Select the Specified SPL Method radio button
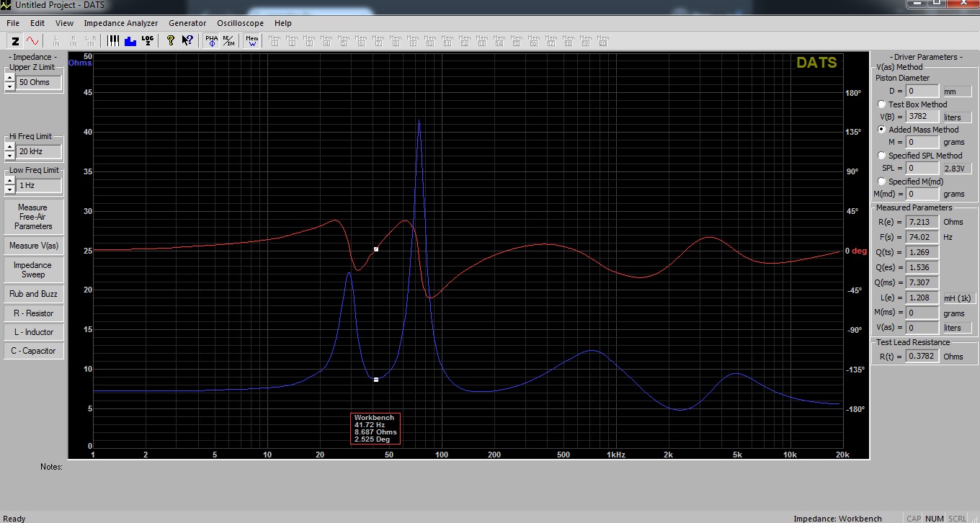The height and width of the screenshot is (523, 980). click(882, 156)
